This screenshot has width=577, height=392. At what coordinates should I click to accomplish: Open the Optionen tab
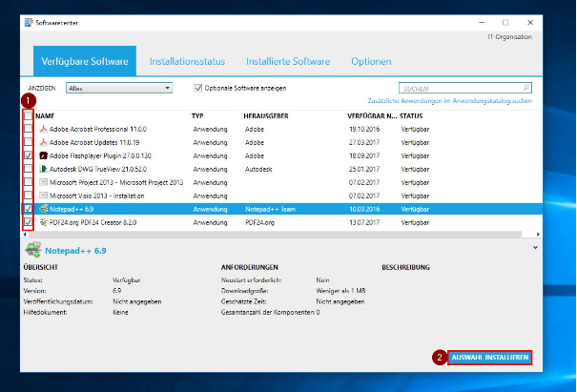pos(371,61)
